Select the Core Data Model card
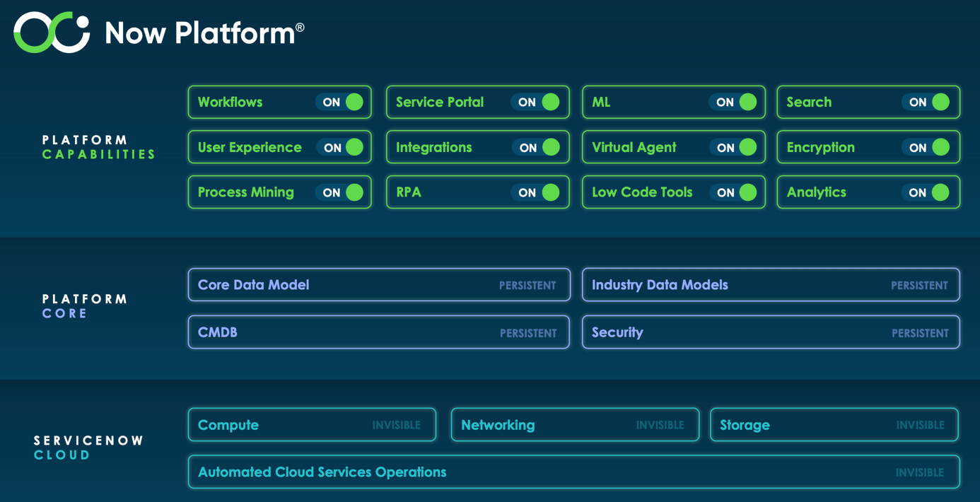The height and width of the screenshot is (502, 980). tap(379, 285)
